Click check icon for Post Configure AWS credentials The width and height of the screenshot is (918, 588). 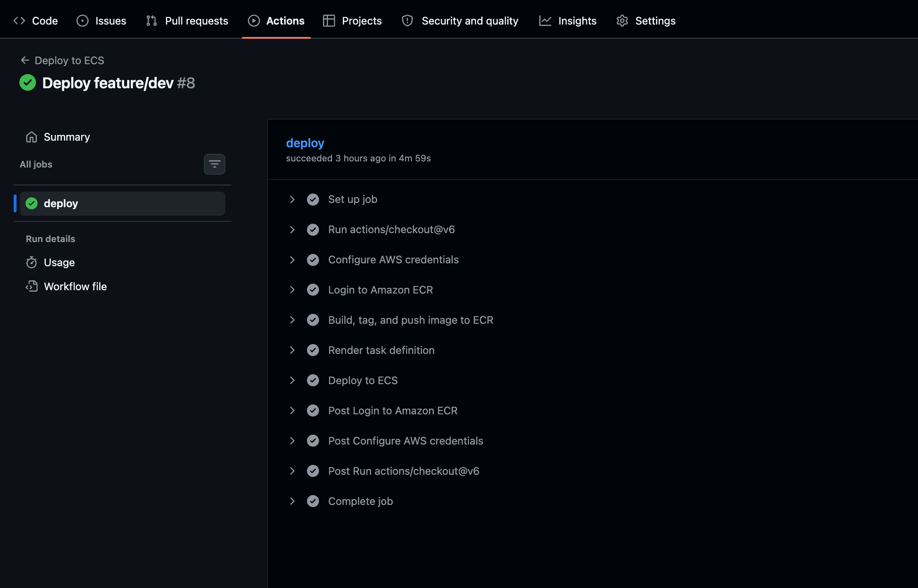point(313,441)
